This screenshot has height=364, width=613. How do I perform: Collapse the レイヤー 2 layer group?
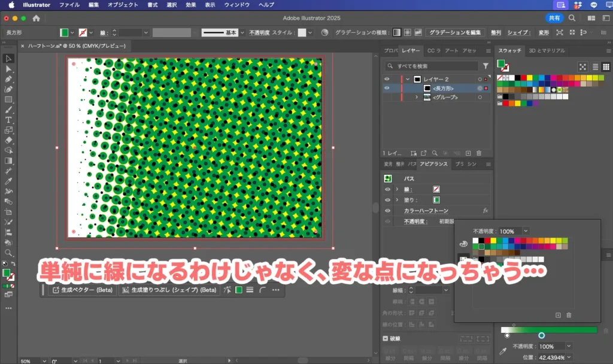pyautogui.click(x=408, y=78)
